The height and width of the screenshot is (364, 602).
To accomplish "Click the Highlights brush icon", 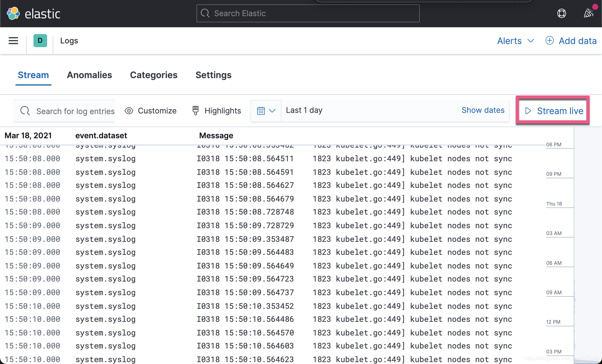I will [196, 111].
